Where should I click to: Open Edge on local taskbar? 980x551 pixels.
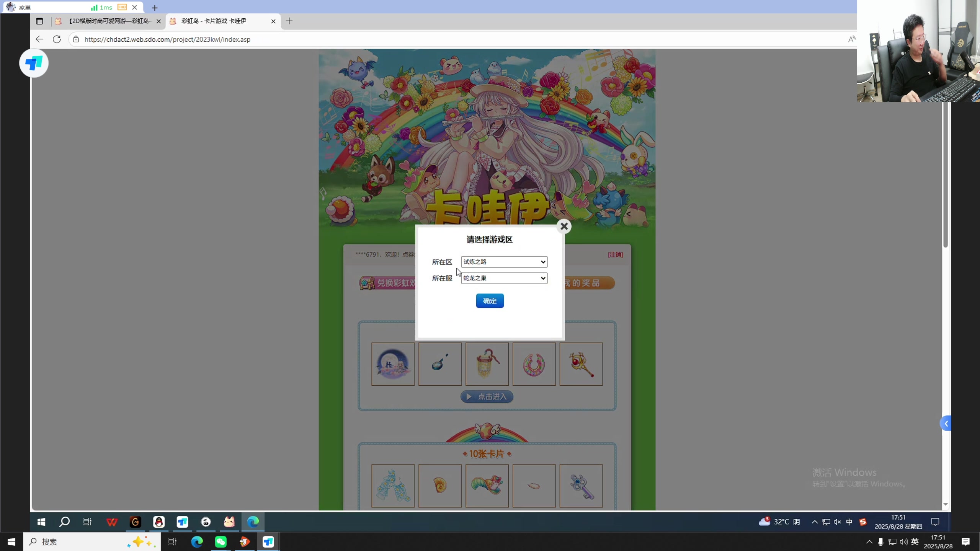click(x=197, y=542)
